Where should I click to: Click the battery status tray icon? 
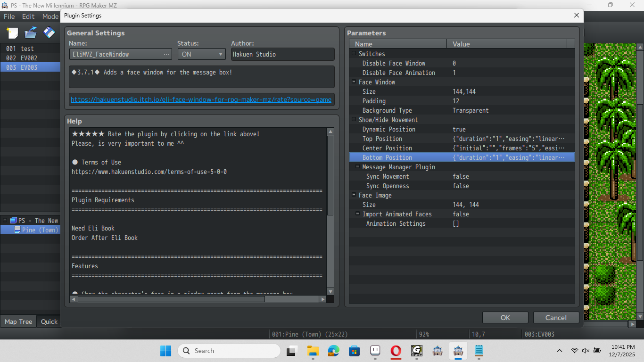tap(597, 351)
